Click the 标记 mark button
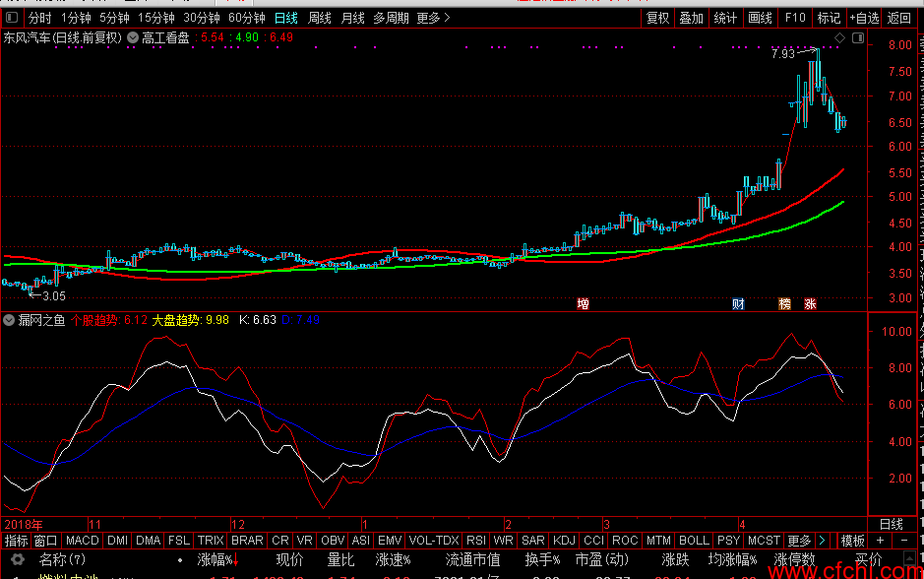Viewport: 924px width, 579px height. click(x=830, y=19)
